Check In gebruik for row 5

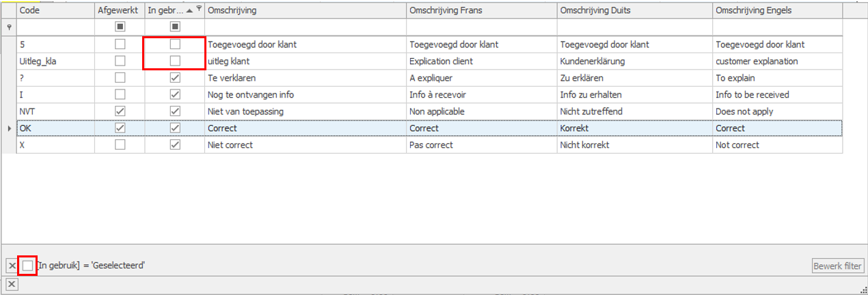click(x=175, y=44)
